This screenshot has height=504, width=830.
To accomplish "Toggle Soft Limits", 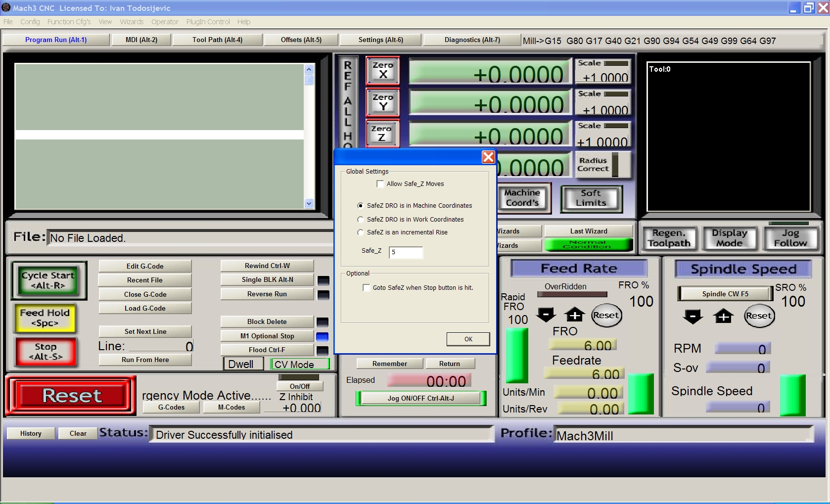I will [592, 198].
